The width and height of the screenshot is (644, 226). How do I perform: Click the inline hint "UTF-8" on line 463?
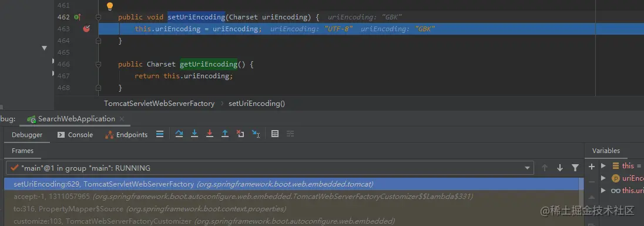339,29
